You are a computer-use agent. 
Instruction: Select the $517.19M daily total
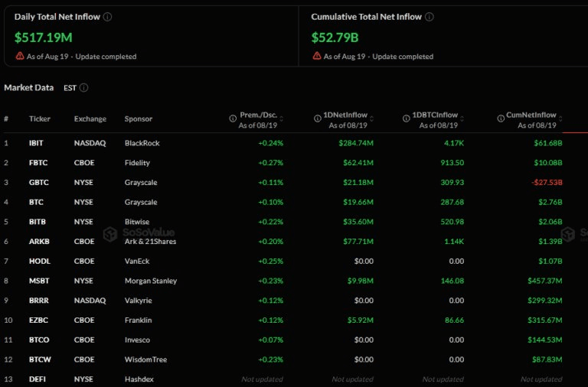pyautogui.click(x=44, y=37)
